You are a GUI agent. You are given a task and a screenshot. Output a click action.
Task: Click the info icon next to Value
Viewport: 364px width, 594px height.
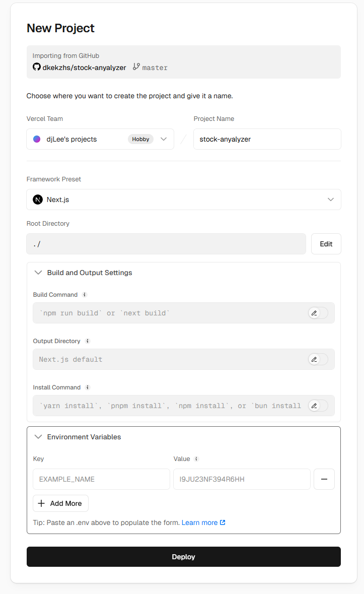tap(196, 459)
